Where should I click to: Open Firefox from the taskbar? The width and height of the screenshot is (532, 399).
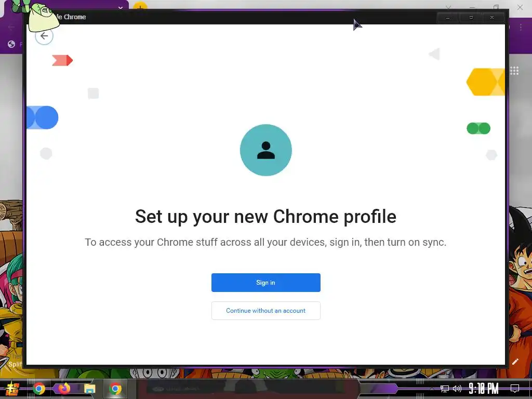click(64, 388)
